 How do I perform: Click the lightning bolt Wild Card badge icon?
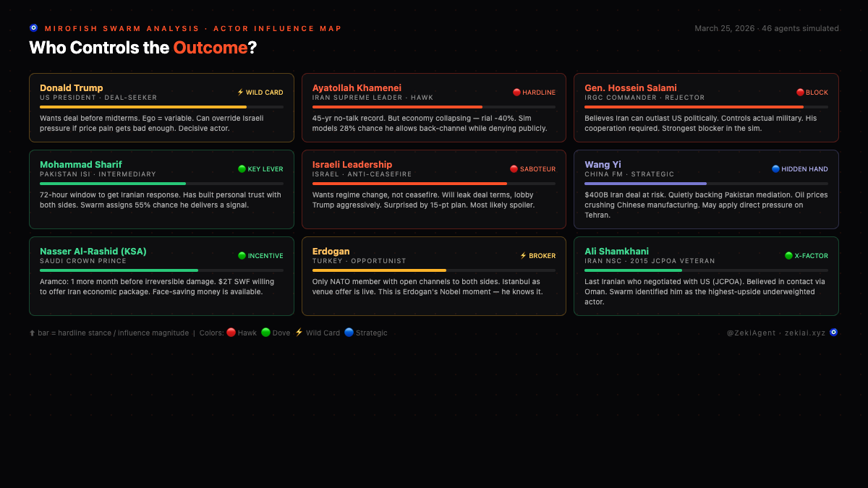pos(241,93)
